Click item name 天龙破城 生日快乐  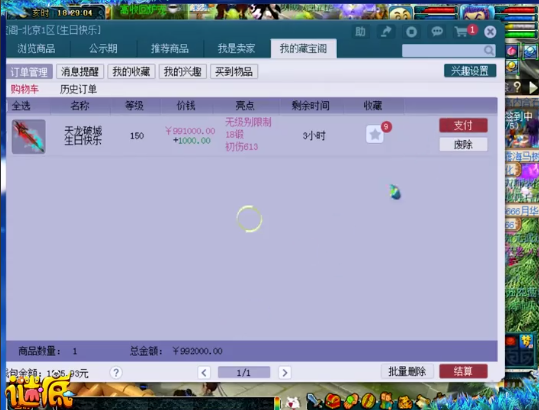tap(83, 135)
